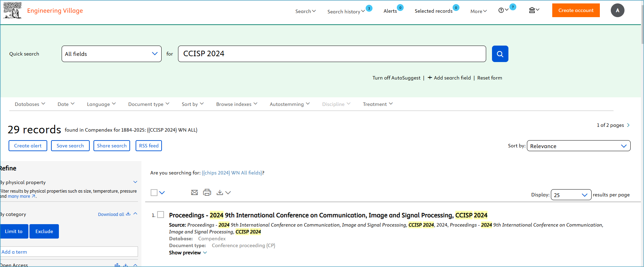Toggle the select all results checkbox
The height and width of the screenshot is (267, 644).
(x=154, y=193)
